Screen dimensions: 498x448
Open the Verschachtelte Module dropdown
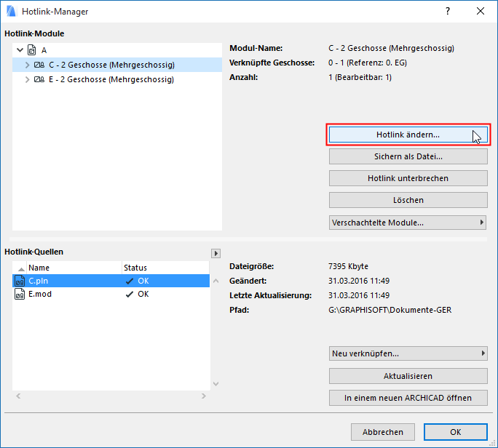click(408, 222)
